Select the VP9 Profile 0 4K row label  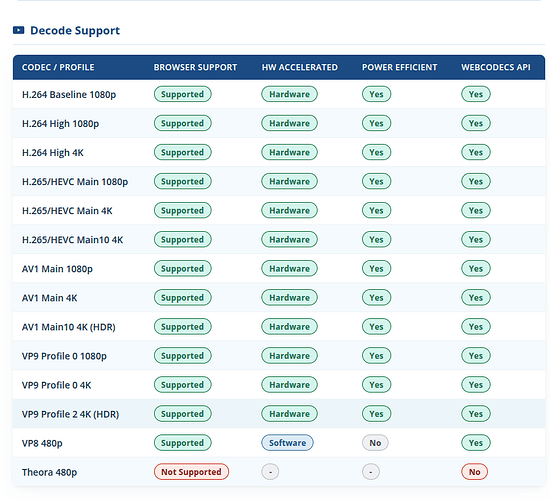coord(56,385)
